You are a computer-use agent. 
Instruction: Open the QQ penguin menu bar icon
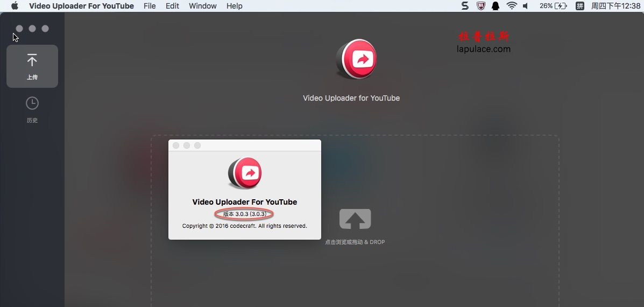point(496,6)
